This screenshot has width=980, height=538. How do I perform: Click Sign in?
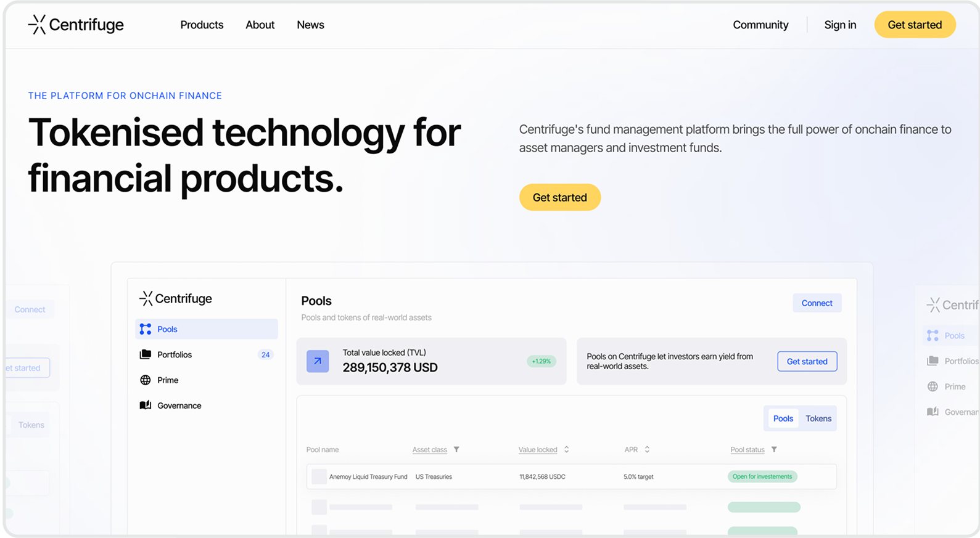[840, 25]
